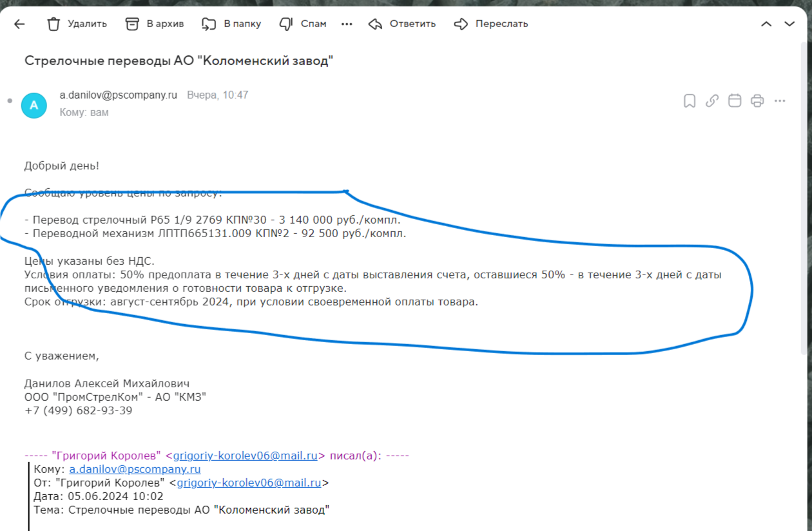Open the message-level three-dots menu
This screenshot has height=531, width=812.
(780, 101)
